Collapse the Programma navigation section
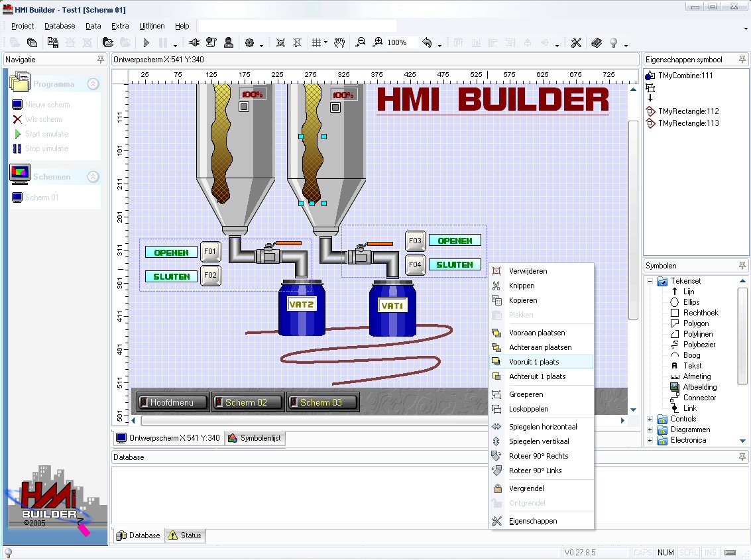The width and height of the screenshot is (751, 560). [x=93, y=84]
